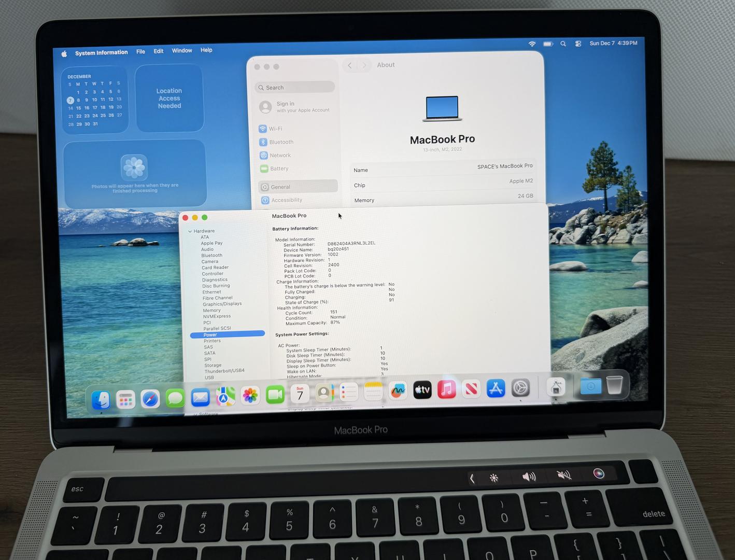Click the Wi-Fi status icon in menu bar
This screenshot has height=560, width=735.
pos(532,44)
